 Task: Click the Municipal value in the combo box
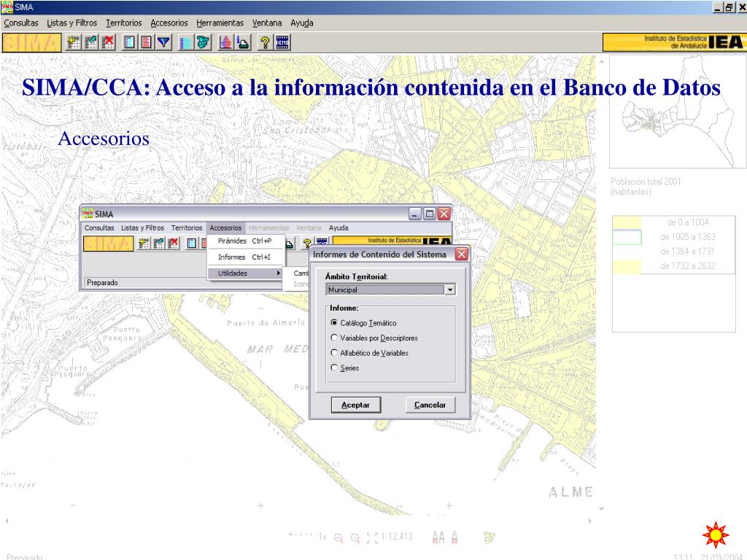385,289
